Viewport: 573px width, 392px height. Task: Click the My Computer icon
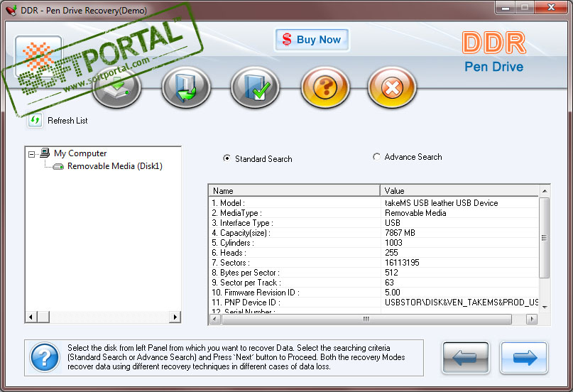coord(45,153)
